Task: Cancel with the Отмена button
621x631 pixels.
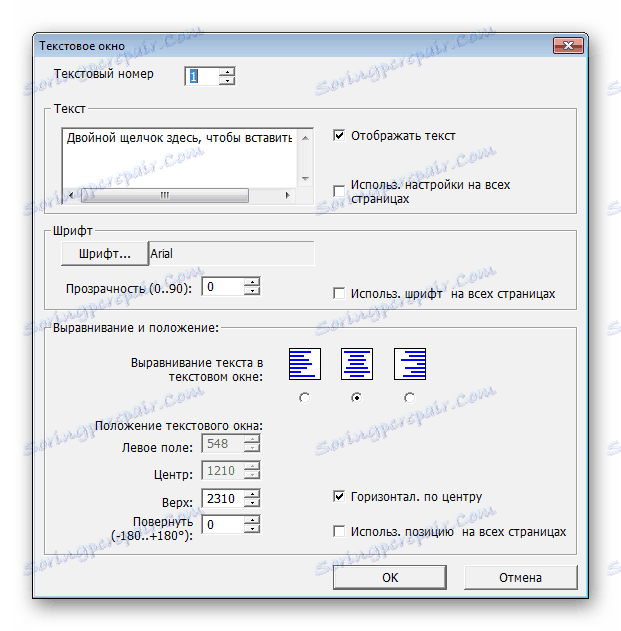Action: (x=520, y=577)
